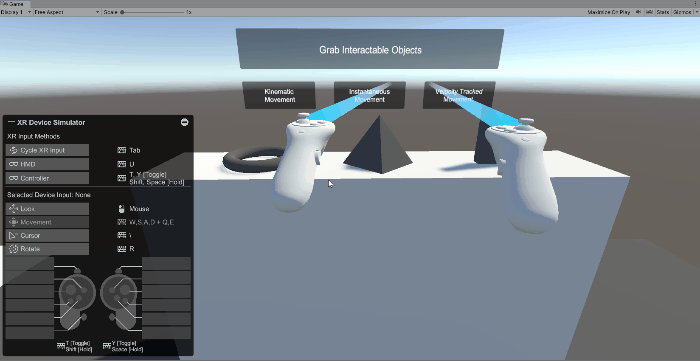Click the keyboard icon beside Tab
700x361 pixels.
[121, 150]
